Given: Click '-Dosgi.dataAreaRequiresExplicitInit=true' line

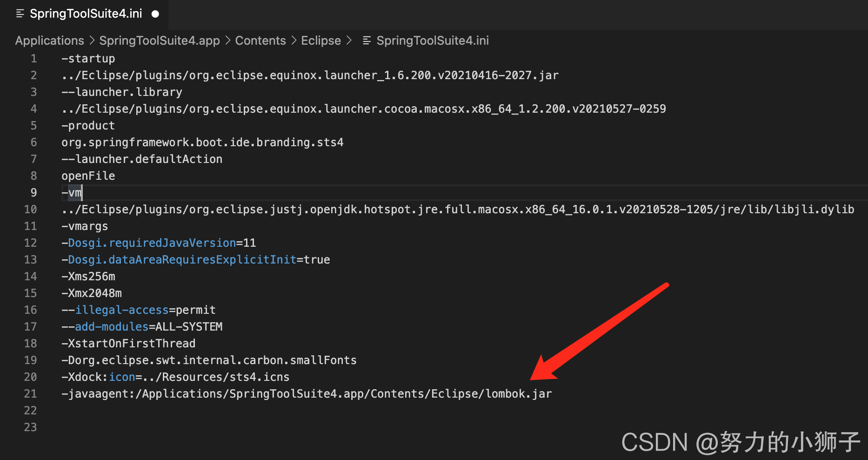Looking at the screenshot, I should [196, 260].
